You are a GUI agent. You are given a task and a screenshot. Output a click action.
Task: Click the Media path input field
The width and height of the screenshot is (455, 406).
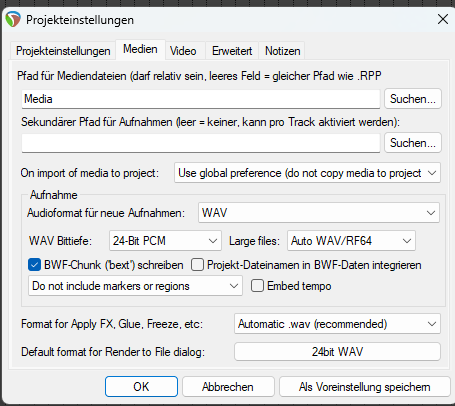tap(201, 99)
